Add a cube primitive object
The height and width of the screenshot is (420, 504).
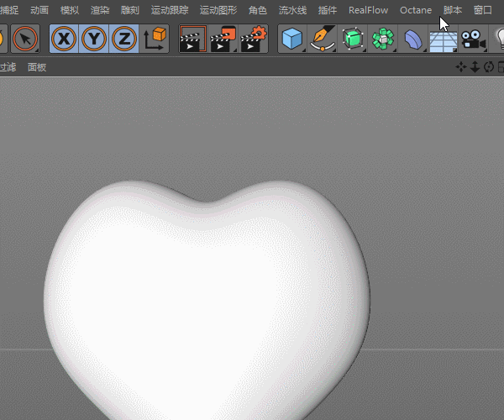click(x=292, y=39)
